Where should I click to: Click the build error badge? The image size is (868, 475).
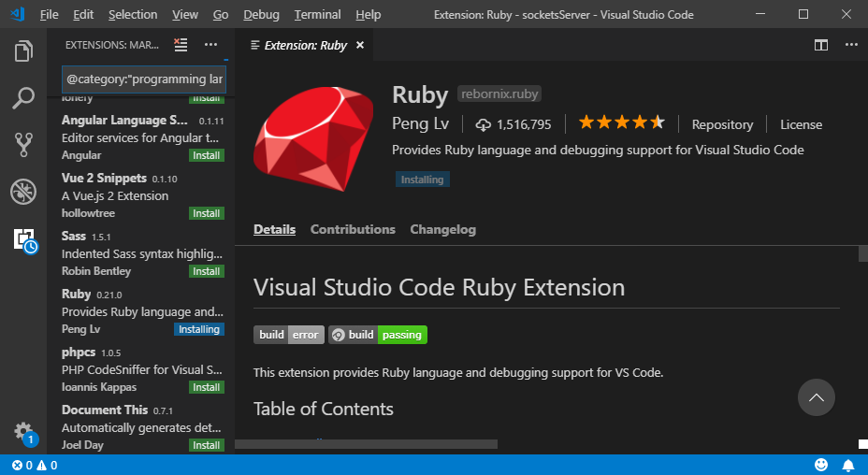[x=289, y=335]
